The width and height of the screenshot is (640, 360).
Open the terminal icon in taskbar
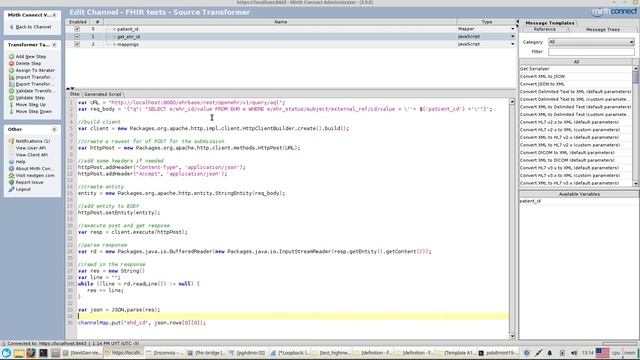[43, 353]
